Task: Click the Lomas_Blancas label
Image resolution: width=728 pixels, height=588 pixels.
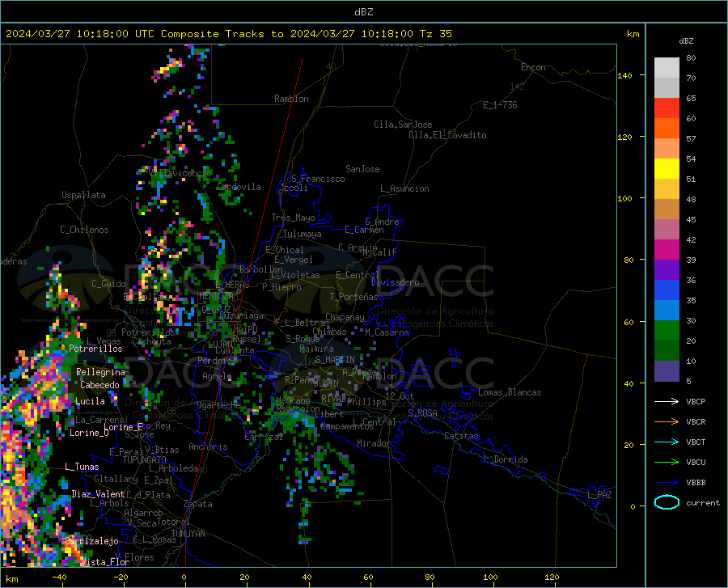Action: [x=510, y=392]
